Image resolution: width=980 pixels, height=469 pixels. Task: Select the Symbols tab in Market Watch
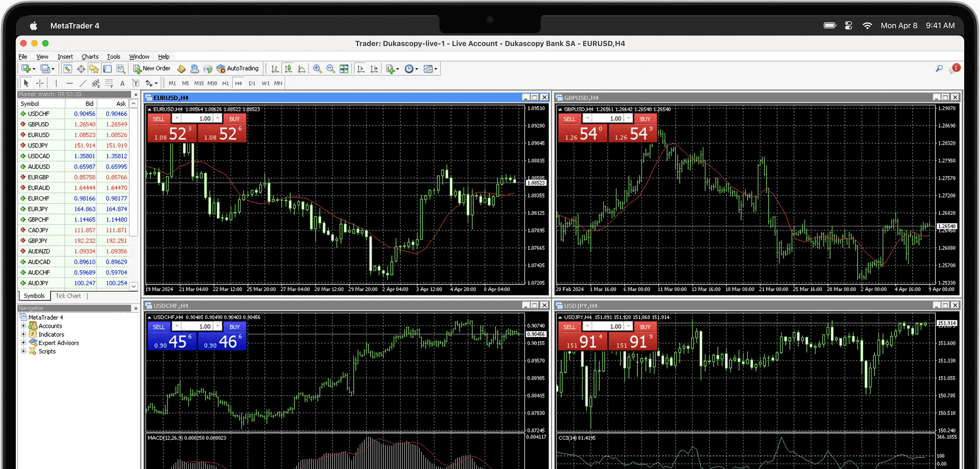(x=34, y=296)
